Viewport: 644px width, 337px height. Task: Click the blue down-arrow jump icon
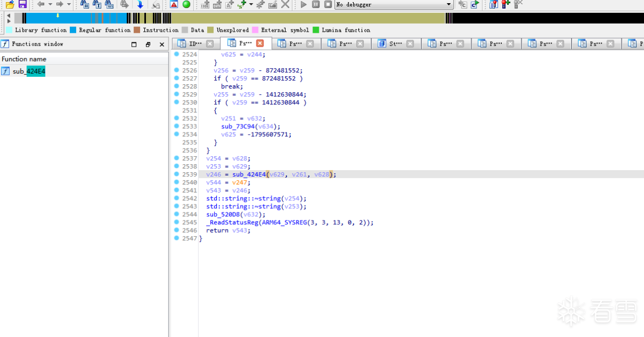click(140, 4)
